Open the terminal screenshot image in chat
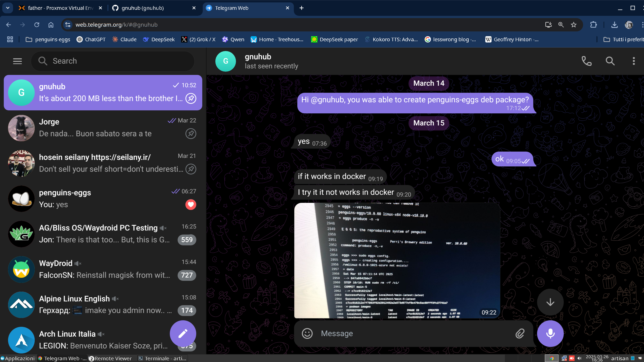 point(397,260)
